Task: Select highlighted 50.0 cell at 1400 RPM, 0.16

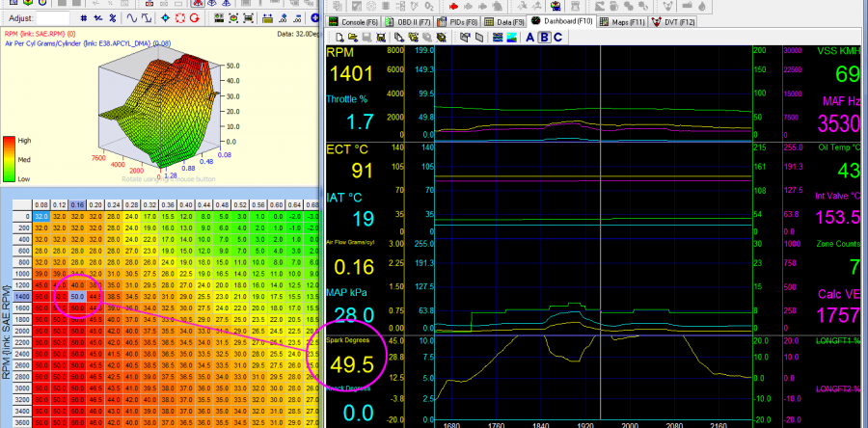Action: (78, 296)
